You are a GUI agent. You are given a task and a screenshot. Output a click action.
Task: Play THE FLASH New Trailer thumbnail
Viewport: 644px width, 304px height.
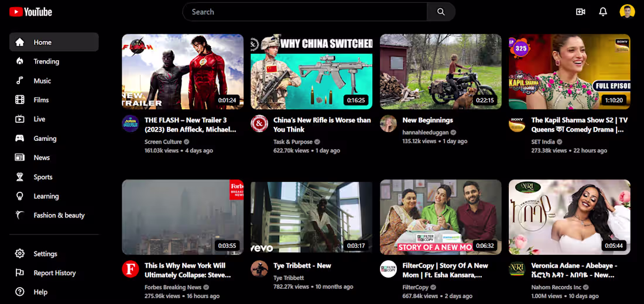tap(183, 71)
